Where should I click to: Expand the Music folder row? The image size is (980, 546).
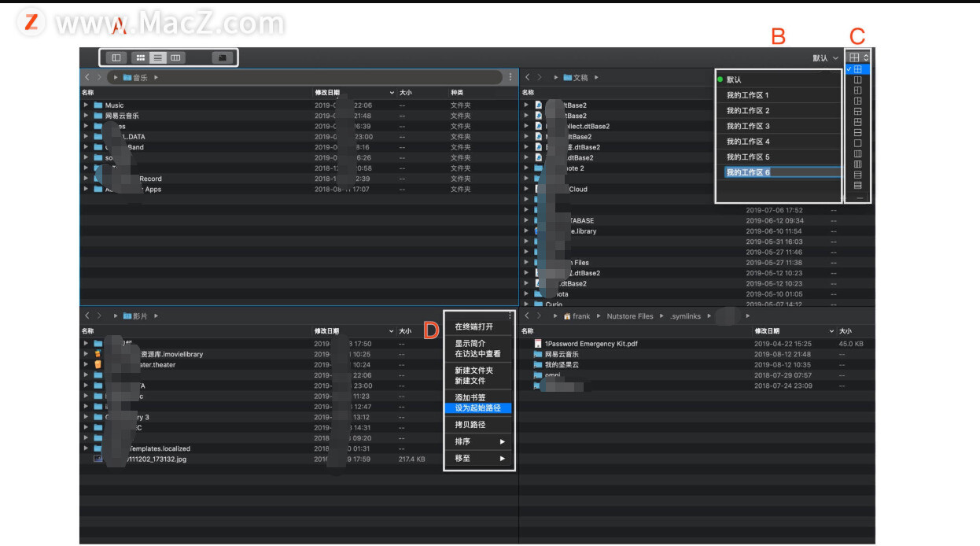(x=86, y=105)
